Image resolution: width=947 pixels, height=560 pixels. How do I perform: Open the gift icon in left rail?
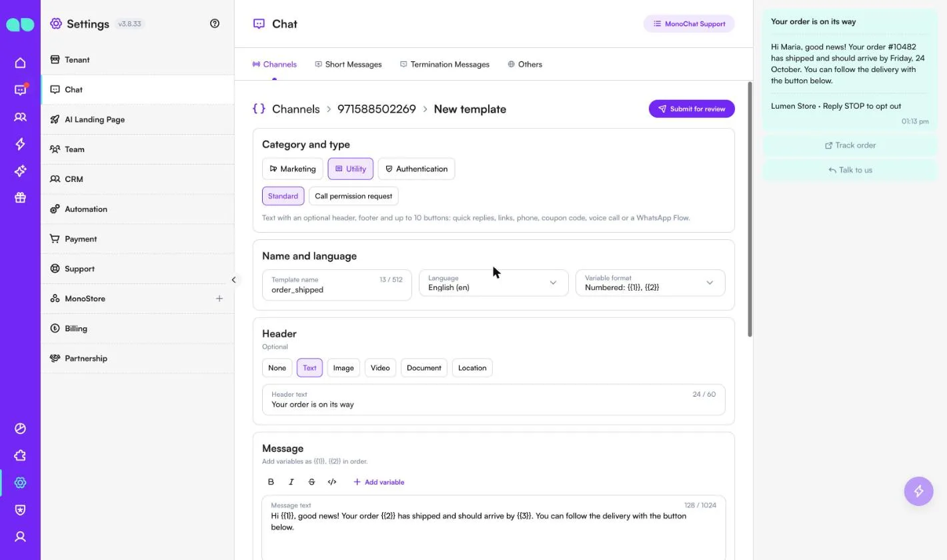point(20,198)
